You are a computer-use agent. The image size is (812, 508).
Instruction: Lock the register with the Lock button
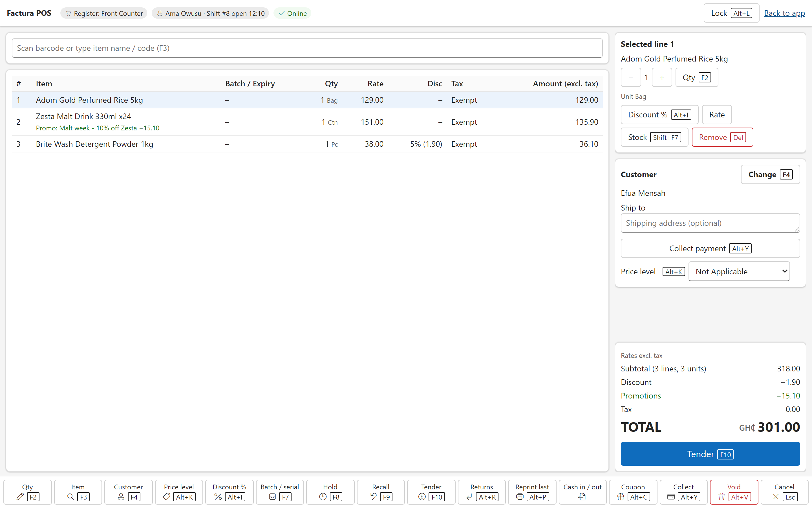pyautogui.click(x=731, y=13)
